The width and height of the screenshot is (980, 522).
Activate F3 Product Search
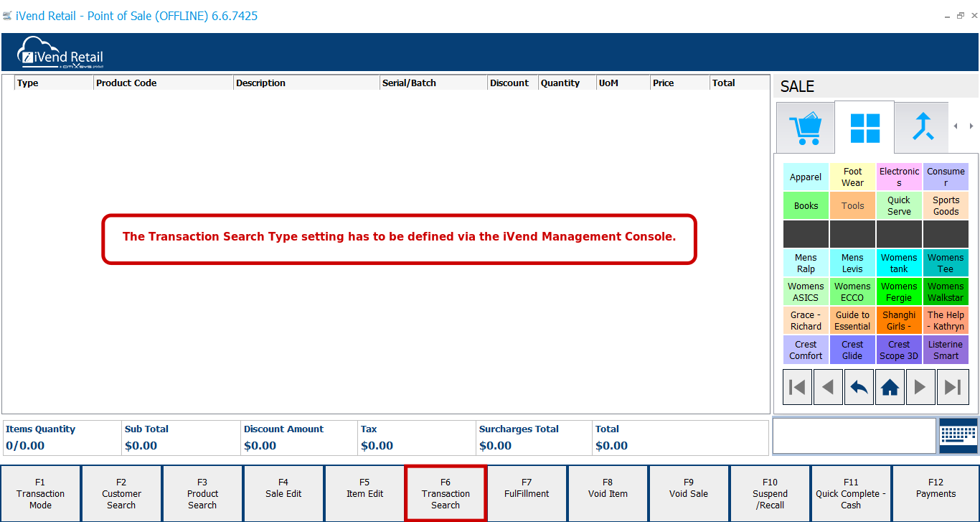(x=202, y=493)
